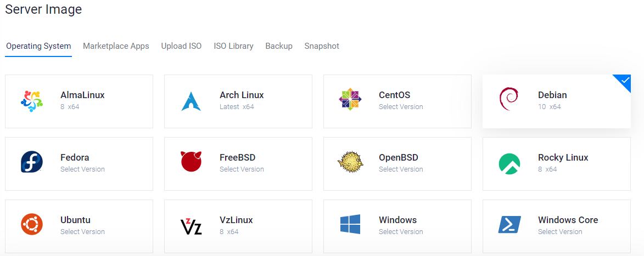Click the Windows Core PowerShell icon
The height and width of the screenshot is (256, 644).
point(509,225)
